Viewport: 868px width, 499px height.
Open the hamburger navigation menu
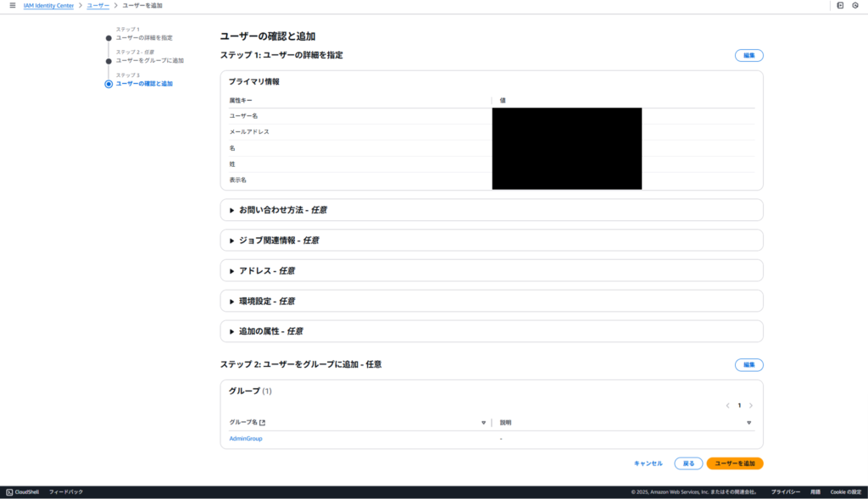[12, 6]
